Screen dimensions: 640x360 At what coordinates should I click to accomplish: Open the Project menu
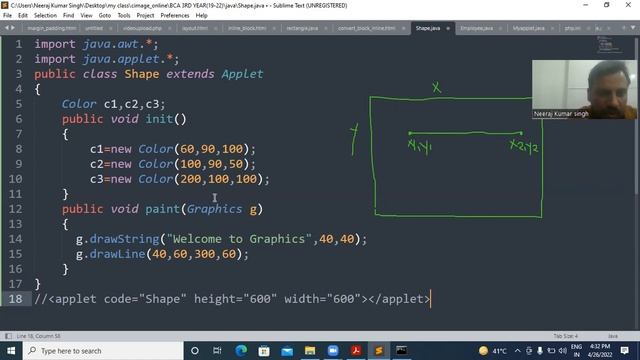(x=145, y=16)
